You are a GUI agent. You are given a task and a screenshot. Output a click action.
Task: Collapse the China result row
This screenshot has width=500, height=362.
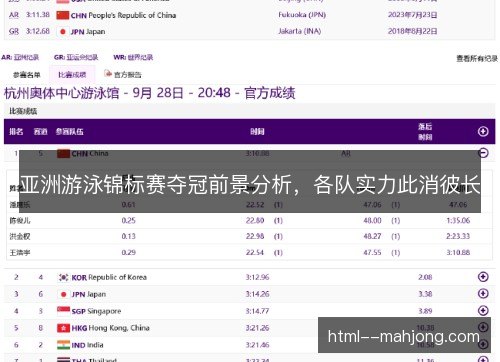(483, 153)
